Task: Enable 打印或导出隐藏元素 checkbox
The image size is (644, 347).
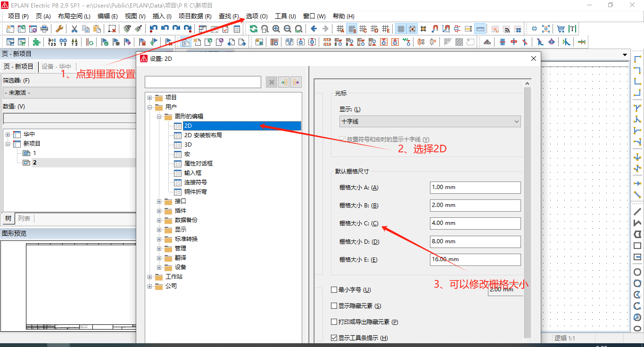Action: pos(334,322)
